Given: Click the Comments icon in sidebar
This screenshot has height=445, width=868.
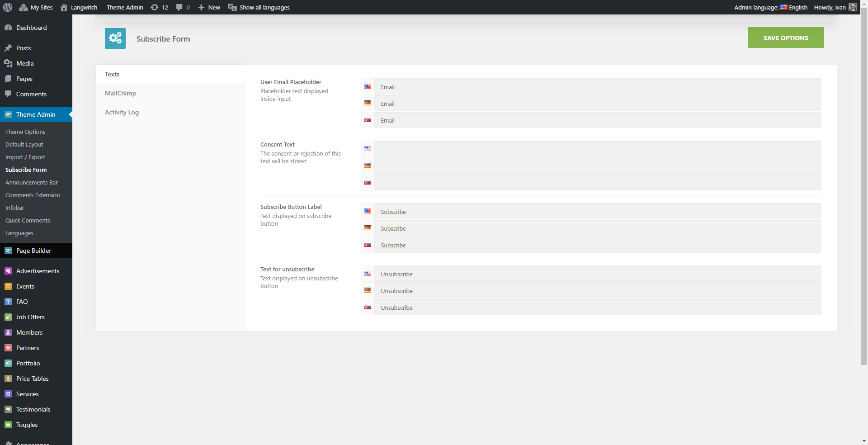Looking at the screenshot, I should coord(8,94).
